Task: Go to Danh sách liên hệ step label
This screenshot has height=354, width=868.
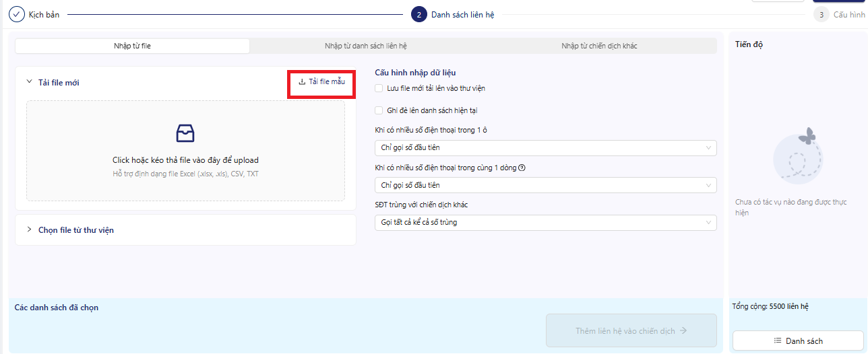Action: [463, 14]
